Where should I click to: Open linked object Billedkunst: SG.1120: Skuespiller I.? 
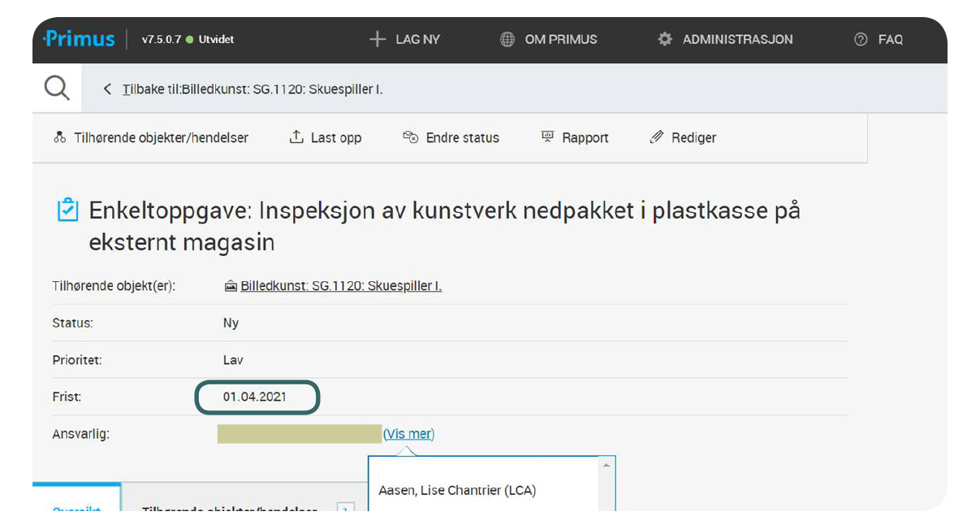(340, 285)
